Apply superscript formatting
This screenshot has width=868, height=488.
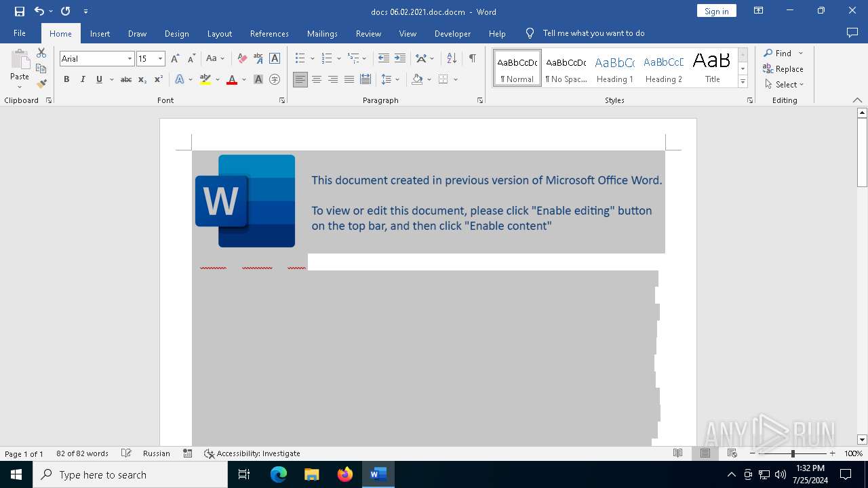pos(159,80)
